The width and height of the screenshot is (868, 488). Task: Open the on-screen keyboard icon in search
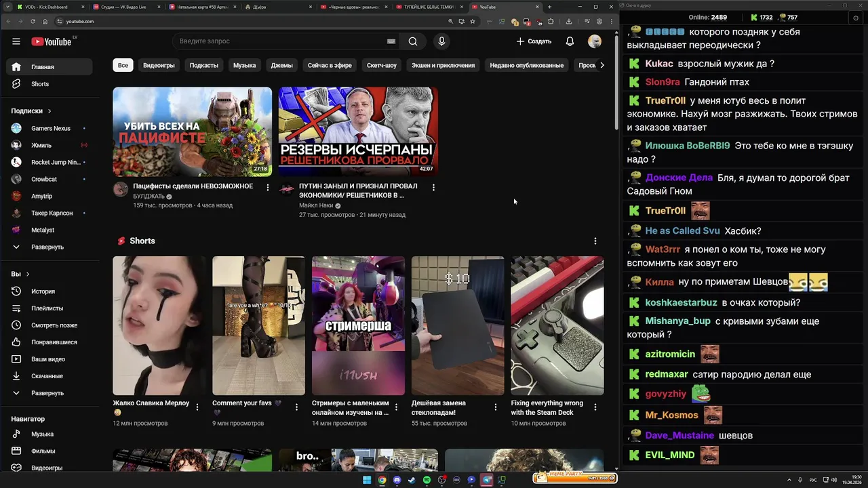click(391, 41)
